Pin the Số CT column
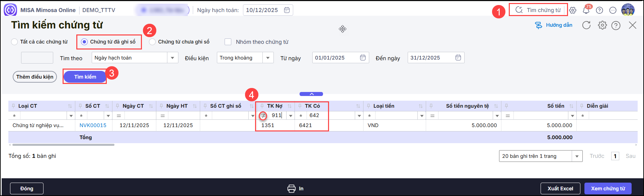644x196 pixels. (80, 106)
